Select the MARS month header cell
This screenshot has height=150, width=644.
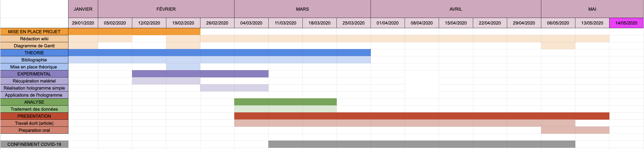click(x=302, y=9)
